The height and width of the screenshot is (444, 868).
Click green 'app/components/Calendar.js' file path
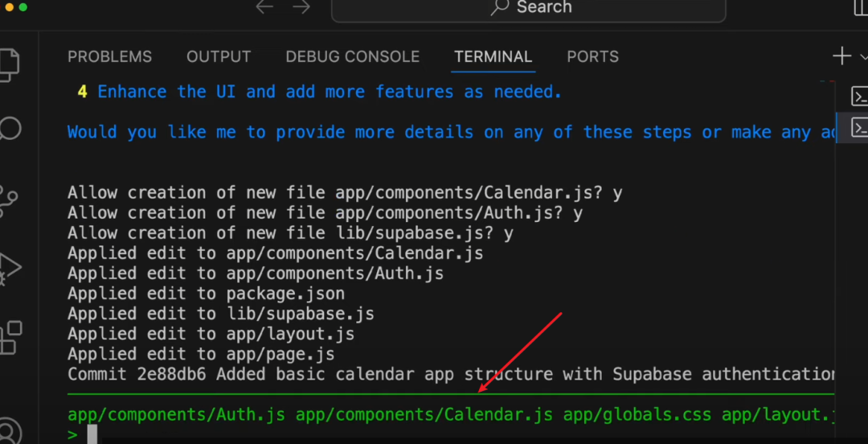(x=424, y=414)
